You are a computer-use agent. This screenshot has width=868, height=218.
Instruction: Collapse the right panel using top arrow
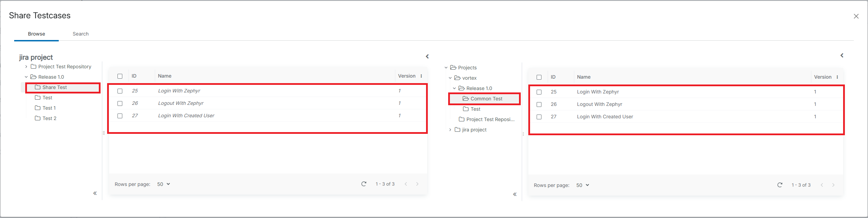tap(842, 55)
